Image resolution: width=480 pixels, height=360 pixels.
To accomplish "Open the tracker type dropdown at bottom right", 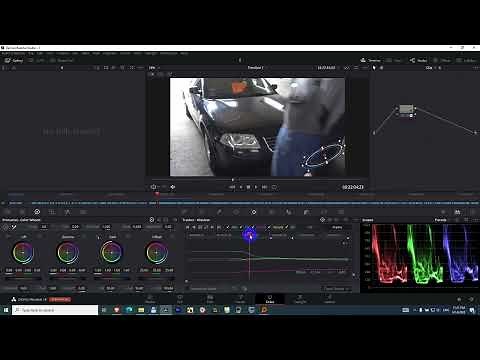I will (x=337, y=289).
